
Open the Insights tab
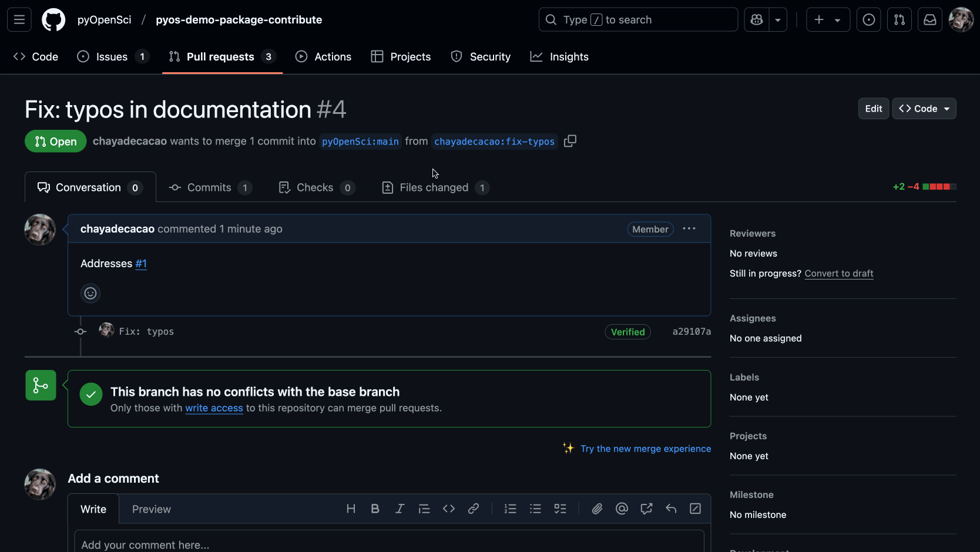559,56
